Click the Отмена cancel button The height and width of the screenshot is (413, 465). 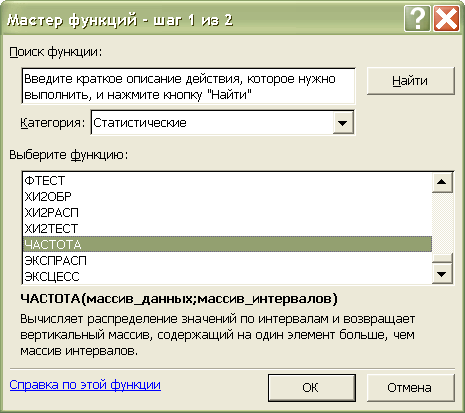[x=410, y=388]
